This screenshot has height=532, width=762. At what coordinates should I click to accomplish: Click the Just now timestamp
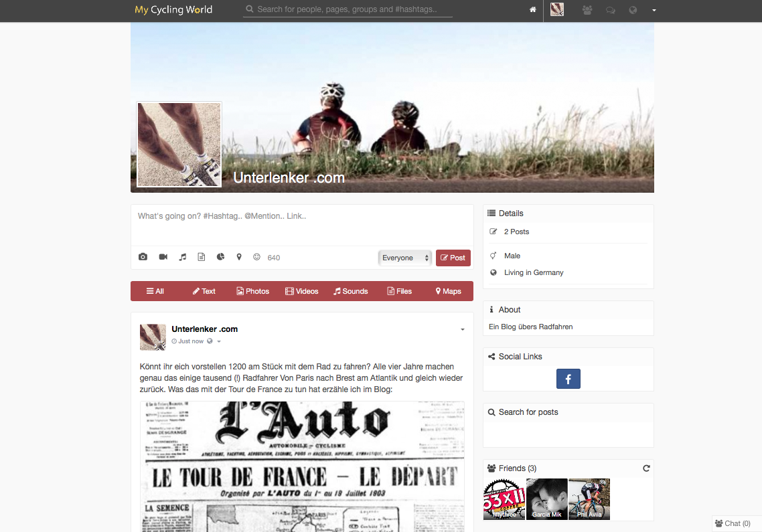tap(190, 341)
